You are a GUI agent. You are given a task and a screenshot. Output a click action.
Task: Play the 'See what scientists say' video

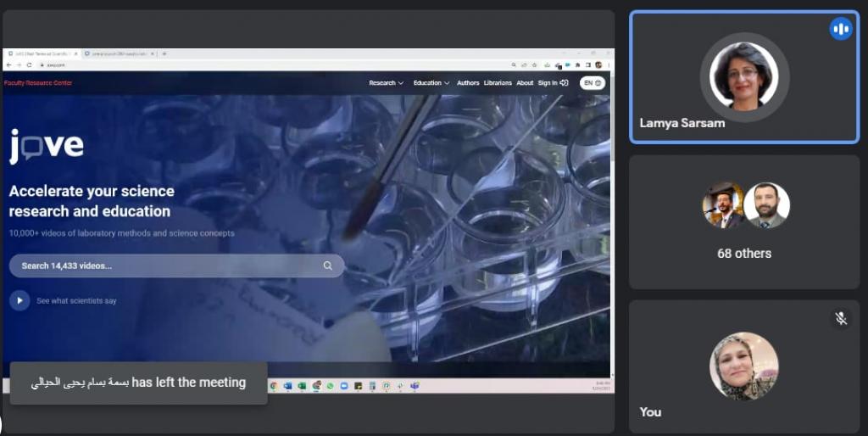click(x=19, y=300)
